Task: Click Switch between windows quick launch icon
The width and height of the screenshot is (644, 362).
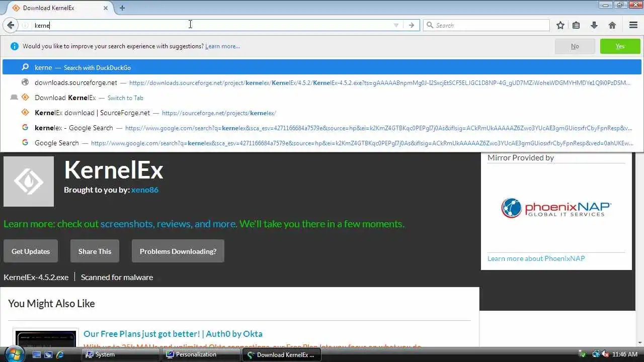Action: (x=48, y=354)
